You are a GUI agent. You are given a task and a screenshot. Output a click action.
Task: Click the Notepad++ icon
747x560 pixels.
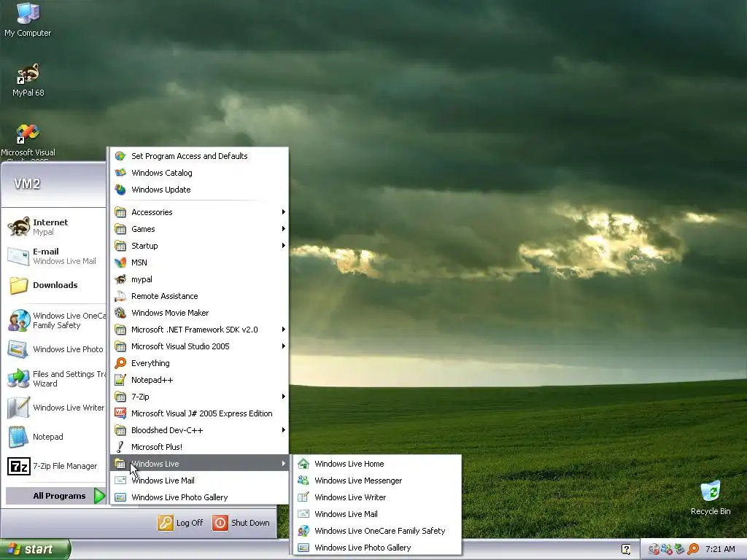(x=120, y=380)
